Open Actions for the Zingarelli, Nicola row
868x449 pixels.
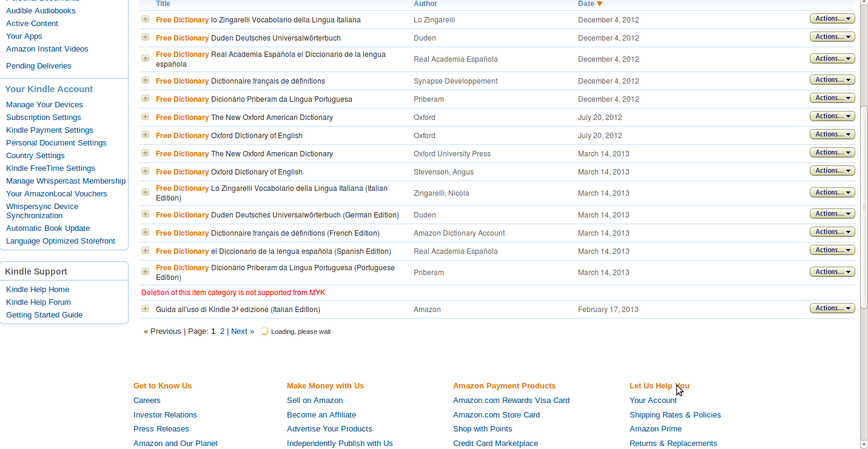[x=832, y=193]
